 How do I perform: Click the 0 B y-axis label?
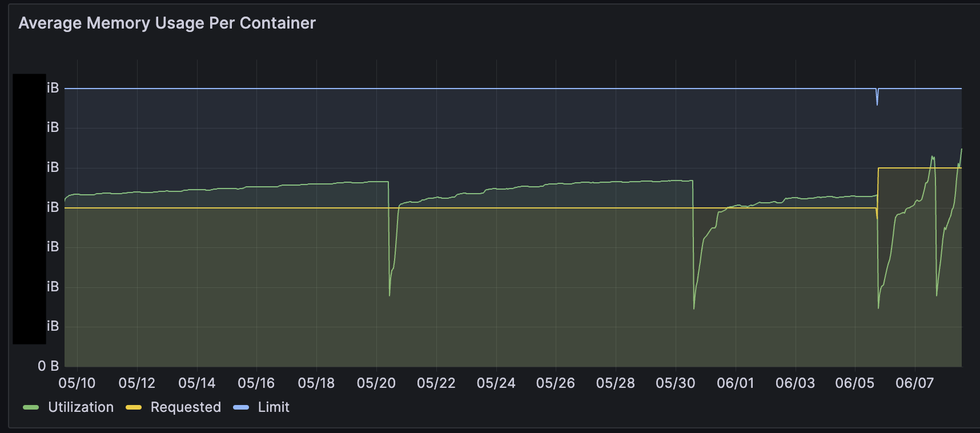(49, 366)
